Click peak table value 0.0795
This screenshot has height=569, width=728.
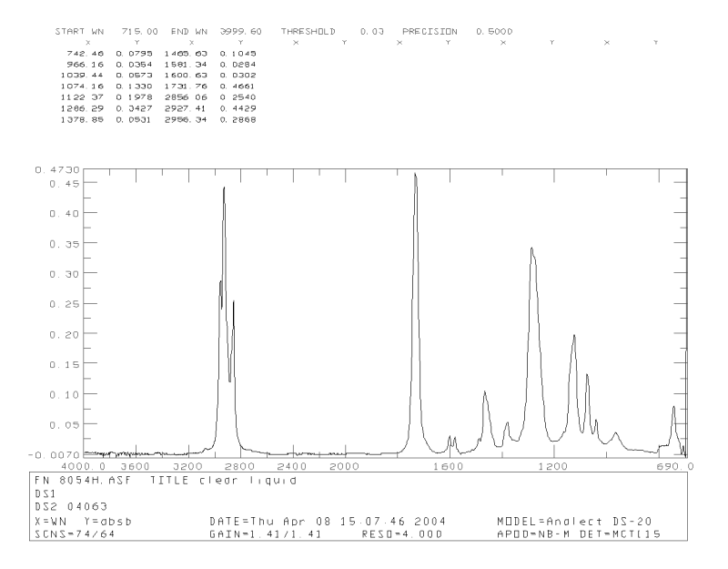click(134, 54)
